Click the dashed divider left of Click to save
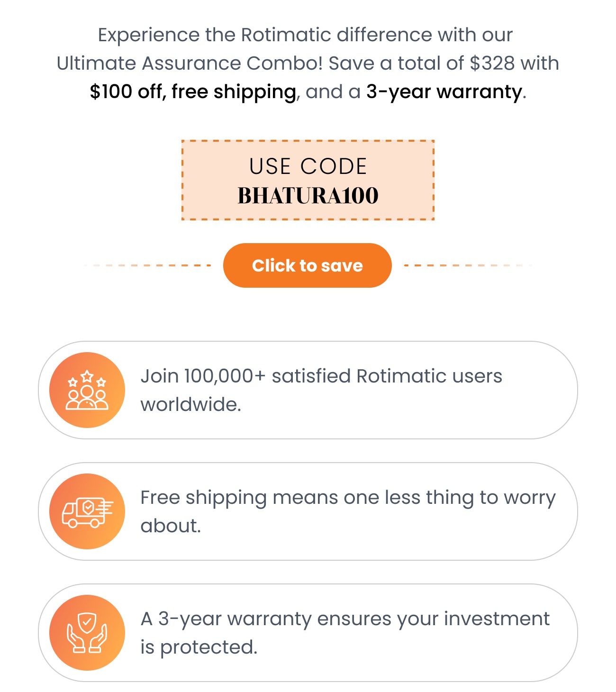 (147, 265)
